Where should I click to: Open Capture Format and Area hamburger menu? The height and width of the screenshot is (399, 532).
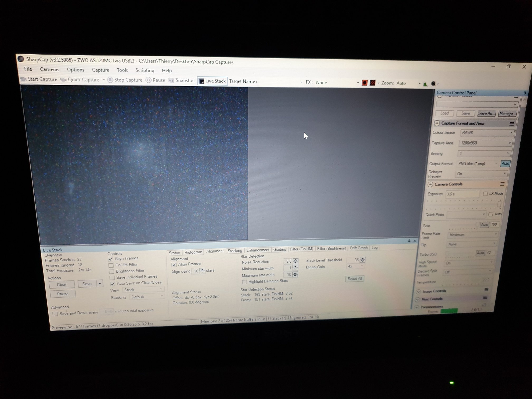[x=511, y=124]
